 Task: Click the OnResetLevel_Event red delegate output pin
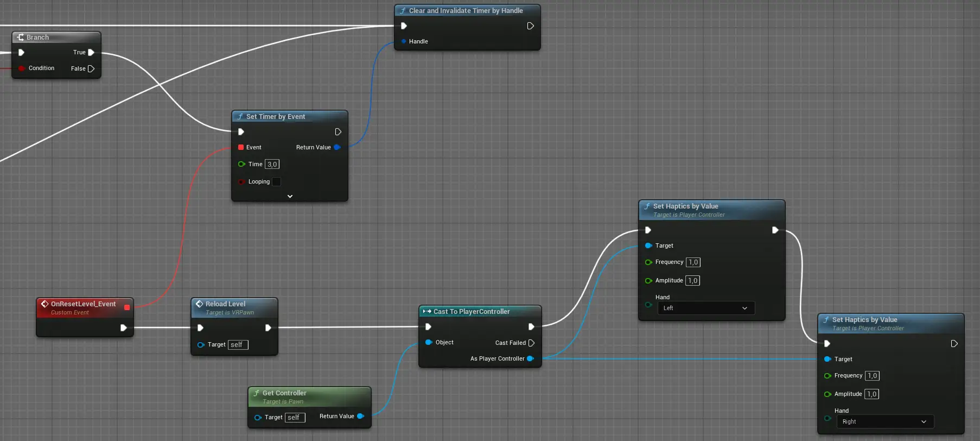point(127,307)
